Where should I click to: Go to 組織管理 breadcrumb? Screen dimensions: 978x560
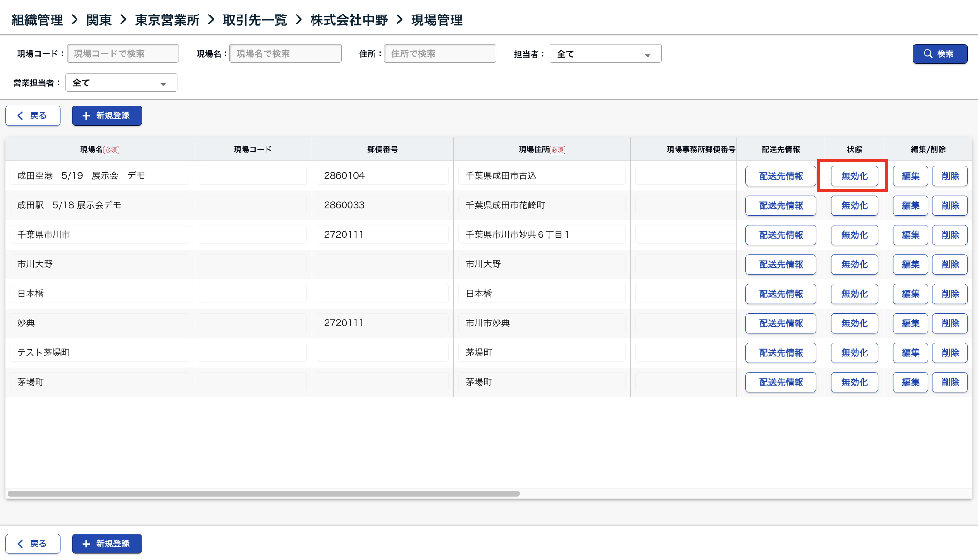pyautogui.click(x=37, y=20)
